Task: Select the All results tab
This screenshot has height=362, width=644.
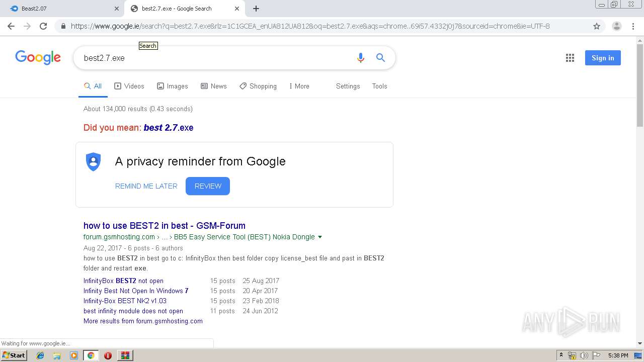Action: point(93,86)
